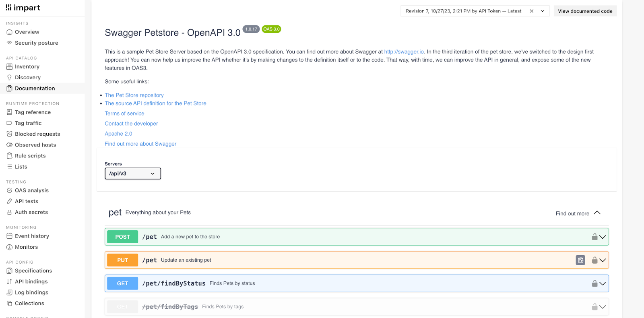Click the clipboard icon on PUT /pet row
Image resolution: width=644 pixels, height=318 pixels.
click(x=580, y=260)
